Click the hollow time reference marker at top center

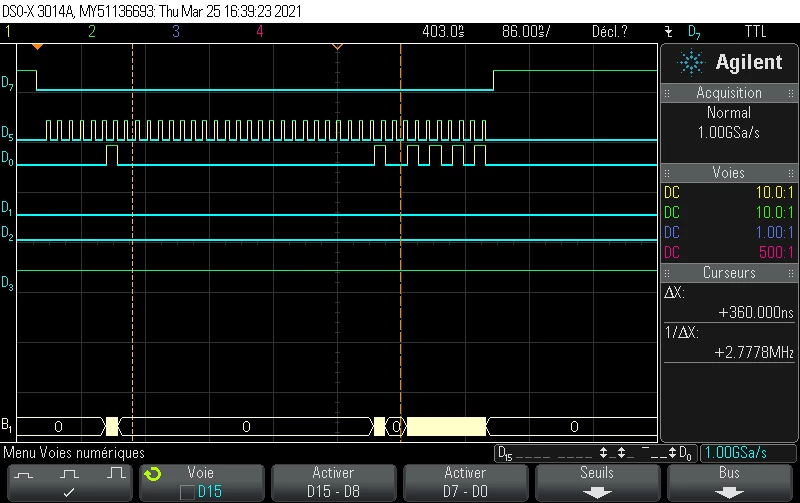[x=337, y=46]
